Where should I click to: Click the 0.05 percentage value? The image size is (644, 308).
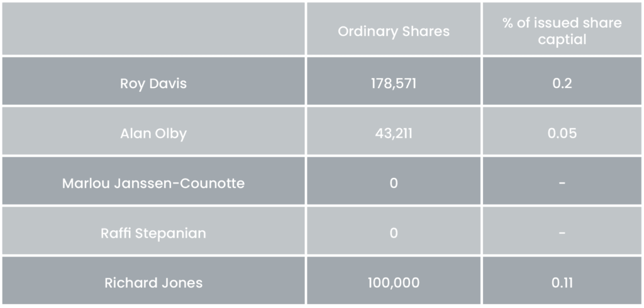click(562, 133)
